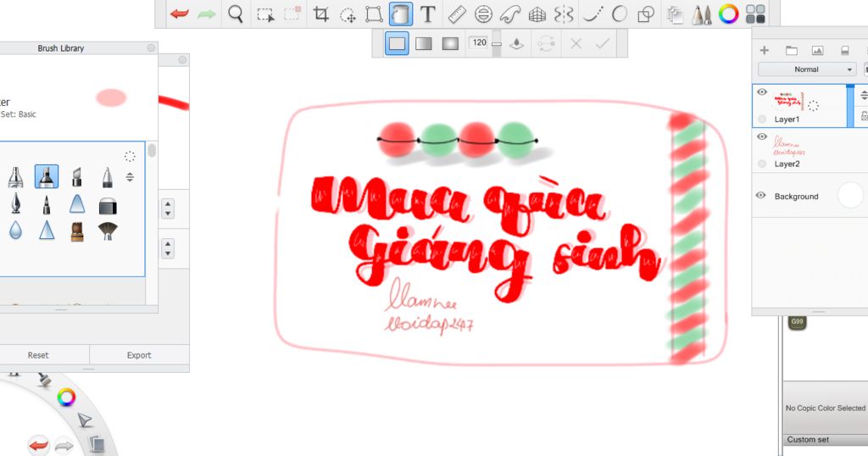The image size is (868, 456).
Task: Open brush set dotted circle menu
Action: [x=130, y=157]
